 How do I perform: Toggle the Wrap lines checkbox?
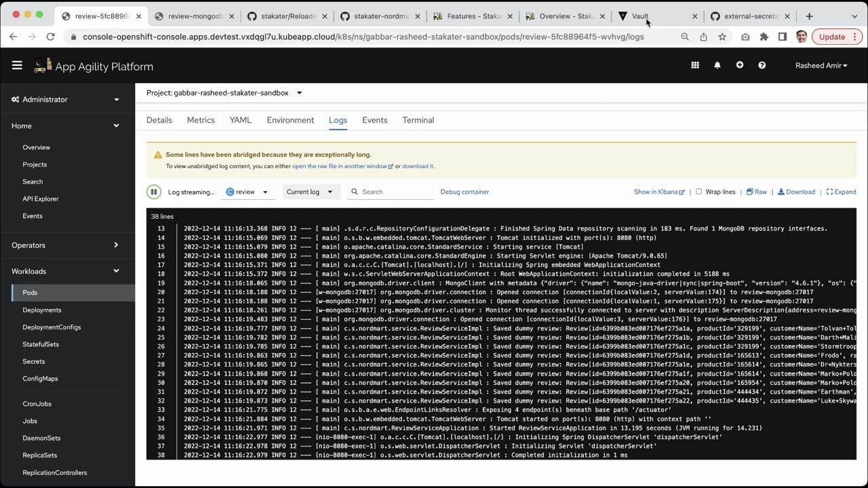(698, 192)
